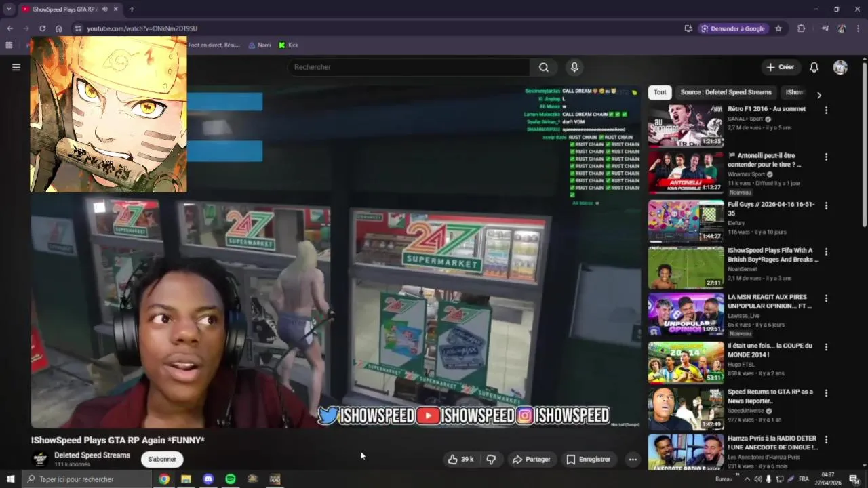Open Hamza Pvris RADIO video thumbnail
Screen dimensions: 868x488
[x=686, y=451]
